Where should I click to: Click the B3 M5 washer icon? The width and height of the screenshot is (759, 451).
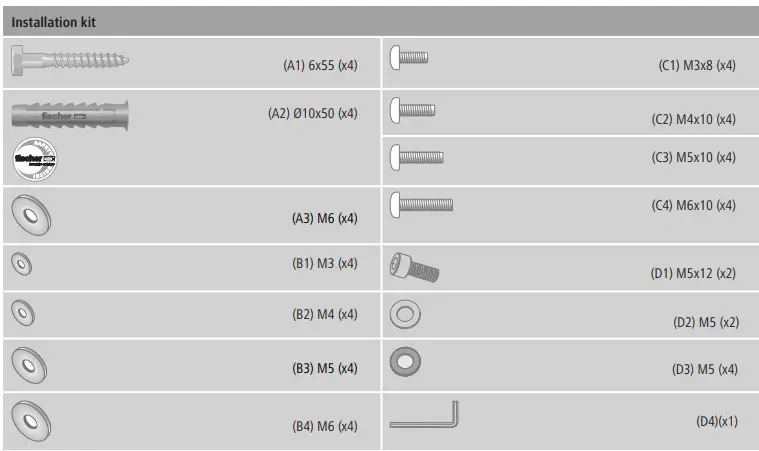pyautogui.click(x=28, y=367)
